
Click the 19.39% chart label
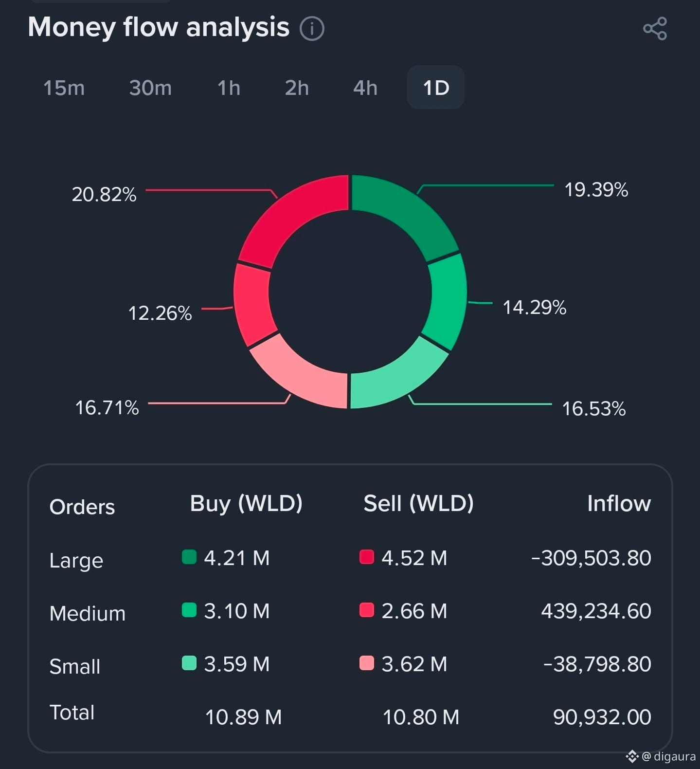click(596, 190)
